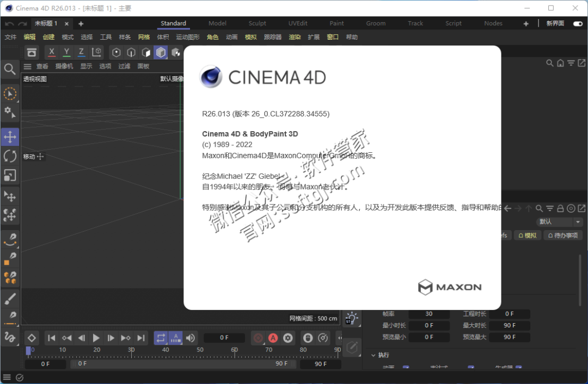Click the lock icon in attributes panel
Image resolution: width=588 pixels, height=384 pixels.
560,208
